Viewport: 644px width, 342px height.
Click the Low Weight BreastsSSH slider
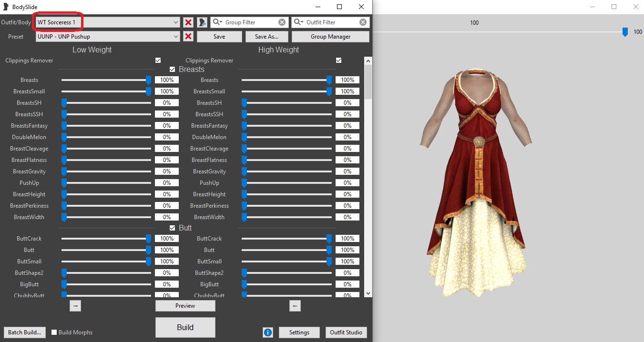(106, 114)
